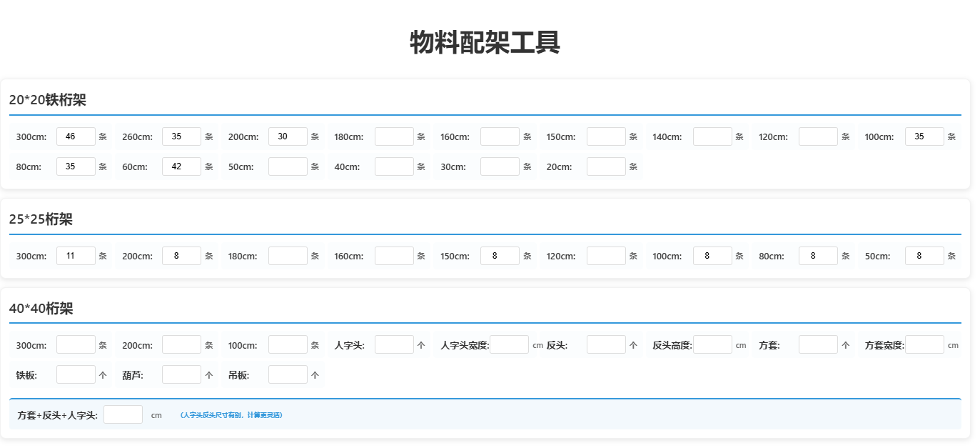Focus the 方套+反头+人字头 cm input
Screen dimensions: 980x448
click(123, 414)
